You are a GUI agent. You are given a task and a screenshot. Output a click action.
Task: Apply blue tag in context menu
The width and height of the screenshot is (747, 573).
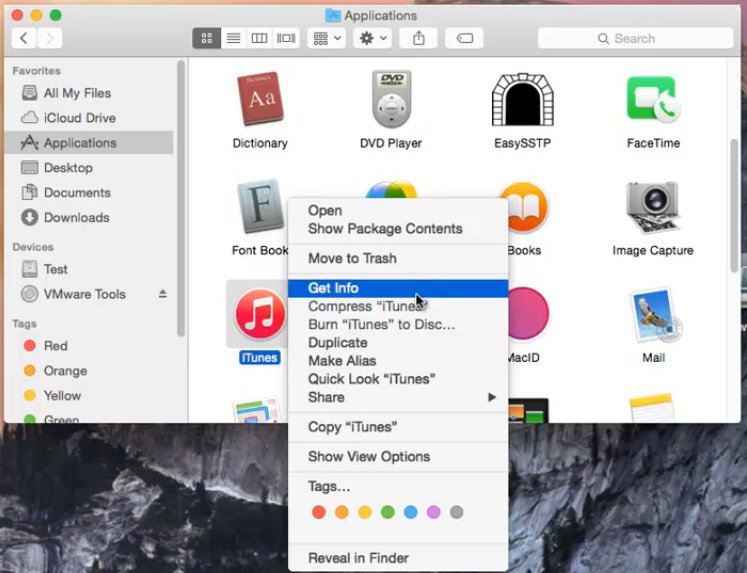[411, 512]
